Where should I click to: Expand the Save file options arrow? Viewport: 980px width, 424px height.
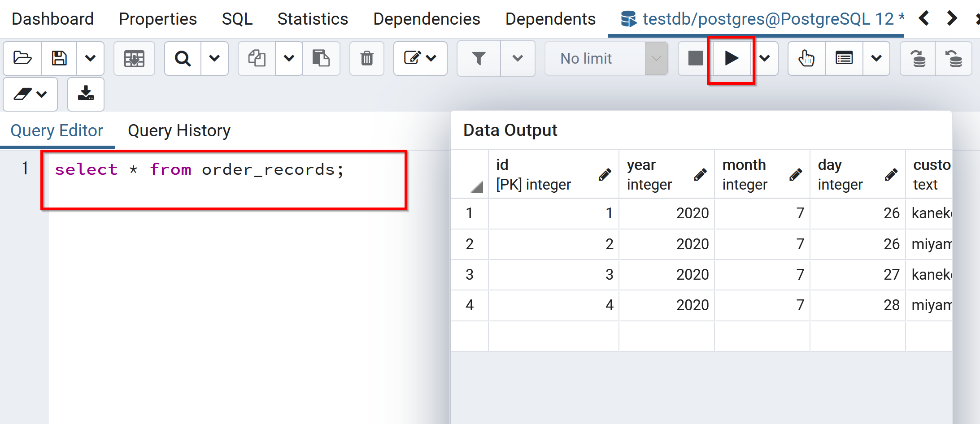90,58
